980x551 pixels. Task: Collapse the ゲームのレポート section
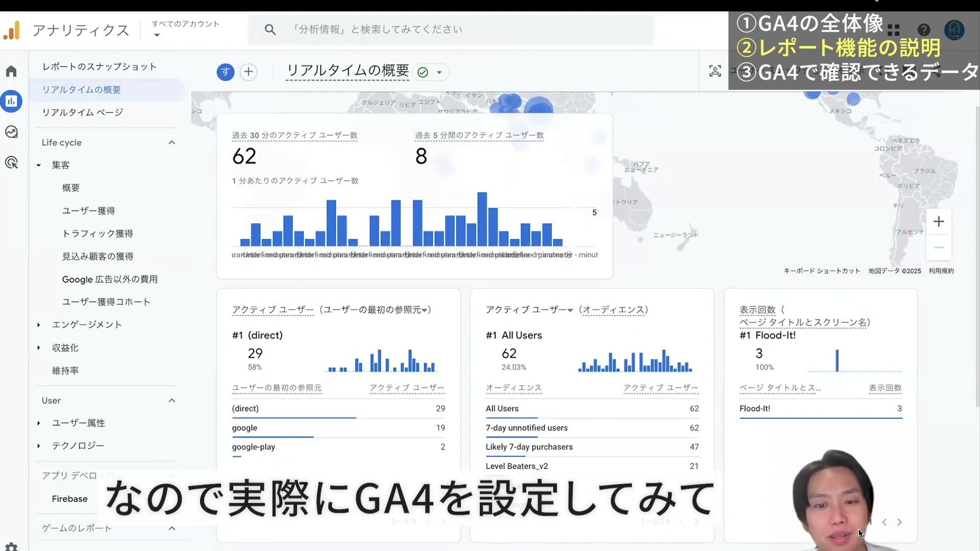click(171, 529)
